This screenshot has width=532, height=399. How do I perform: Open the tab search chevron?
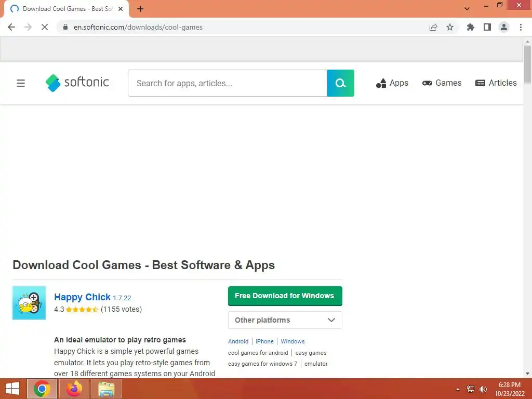(467, 9)
